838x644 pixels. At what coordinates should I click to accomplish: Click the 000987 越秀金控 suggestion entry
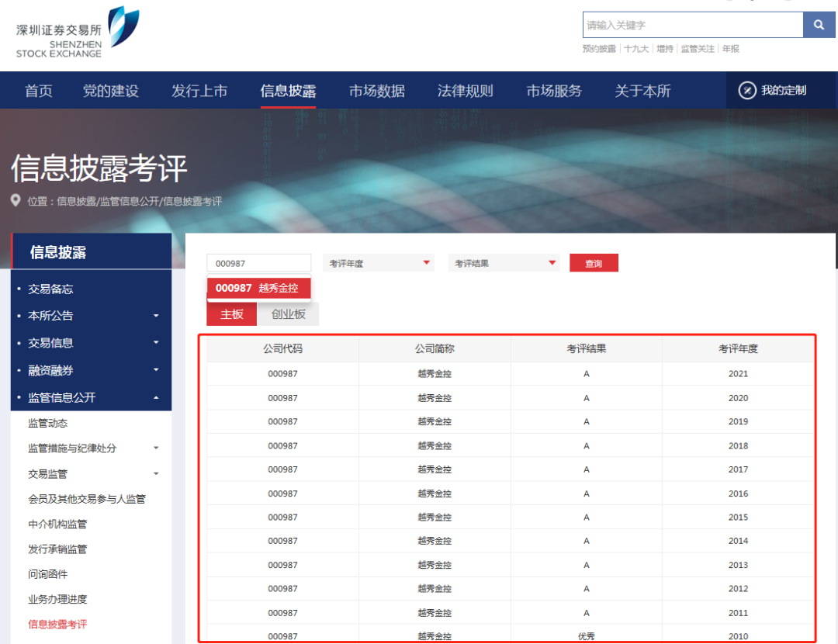click(258, 288)
